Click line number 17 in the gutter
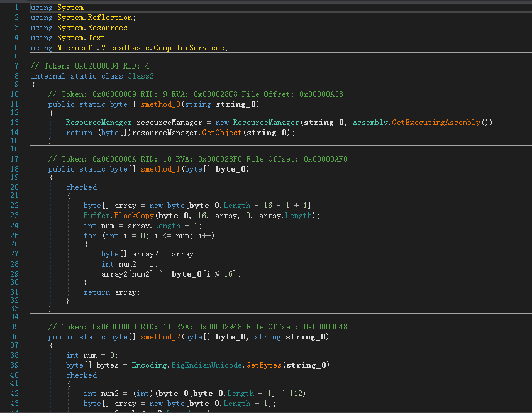This screenshot has height=413, width=532. 14,159
